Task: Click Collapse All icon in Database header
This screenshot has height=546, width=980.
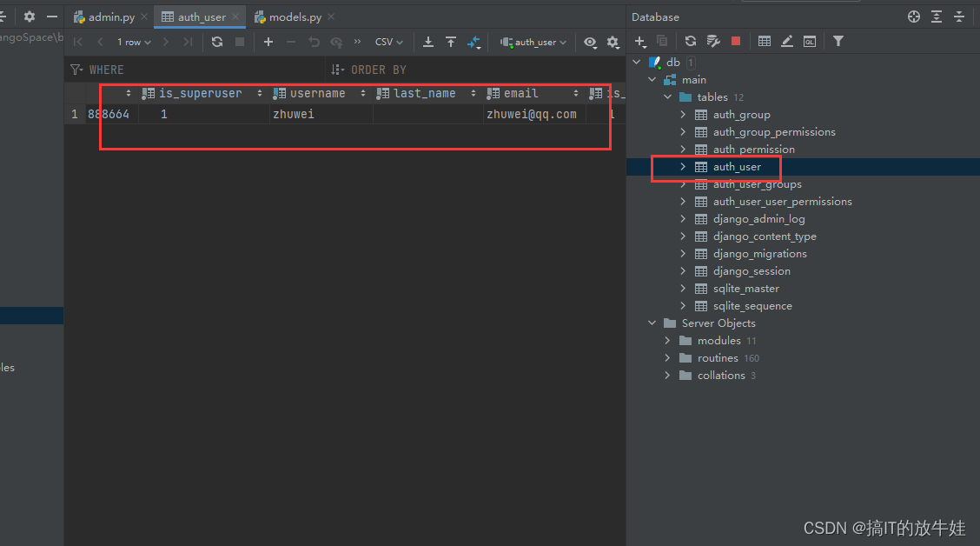Action: point(959,17)
